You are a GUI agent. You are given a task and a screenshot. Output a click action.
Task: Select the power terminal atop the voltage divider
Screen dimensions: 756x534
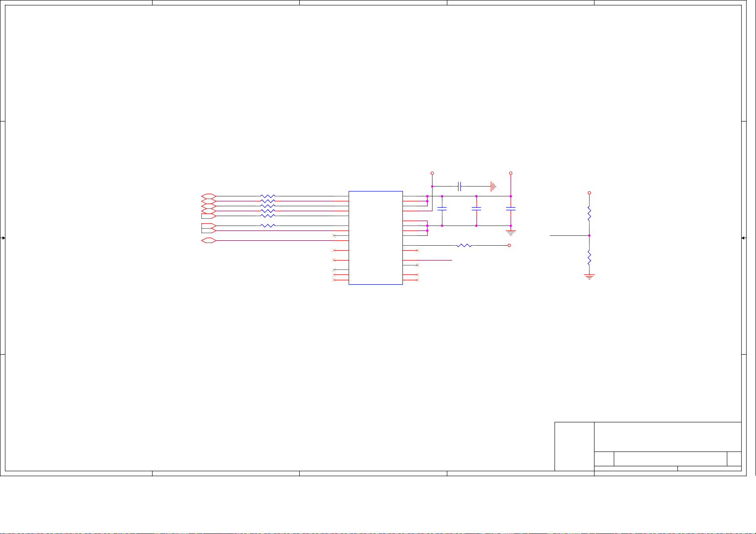[589, 193]
